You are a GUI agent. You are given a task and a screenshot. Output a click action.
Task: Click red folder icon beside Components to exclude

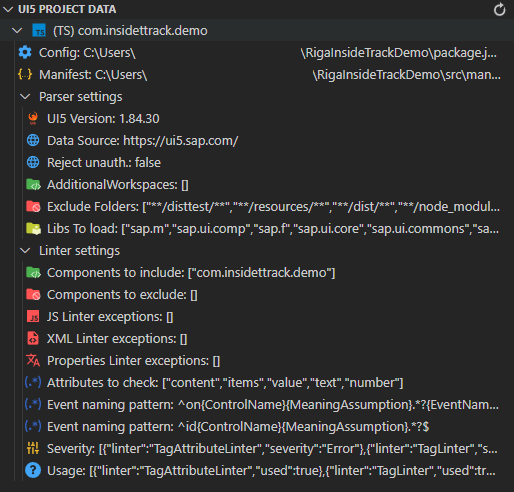(x=33, y=295)
